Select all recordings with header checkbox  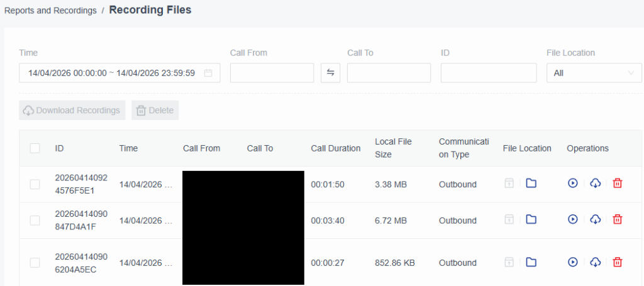[x=35, y=148]
